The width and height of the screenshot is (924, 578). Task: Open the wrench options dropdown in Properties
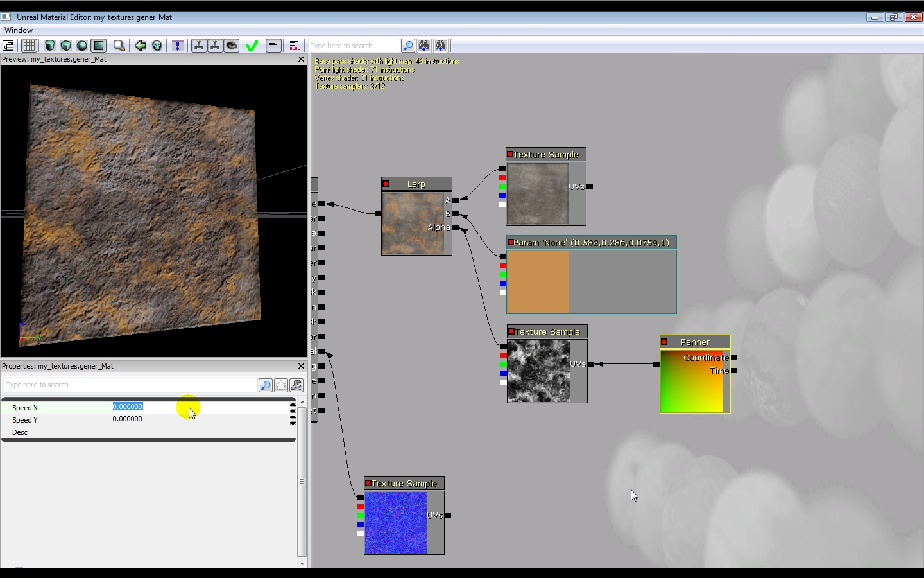(x=296, y=385)
